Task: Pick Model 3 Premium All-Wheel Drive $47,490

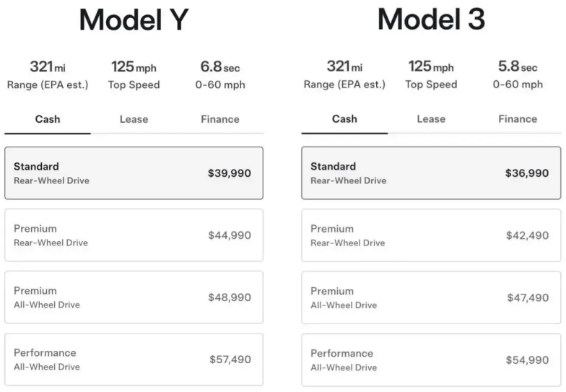Action: [431, 297]
